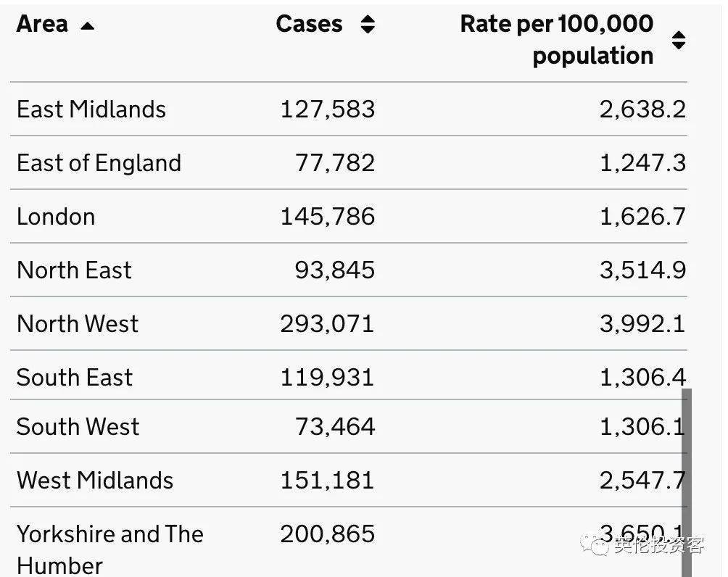The image size is (728, 577).
Task: Click the Rate per 100,000 population header
Action: pos(556,39)
